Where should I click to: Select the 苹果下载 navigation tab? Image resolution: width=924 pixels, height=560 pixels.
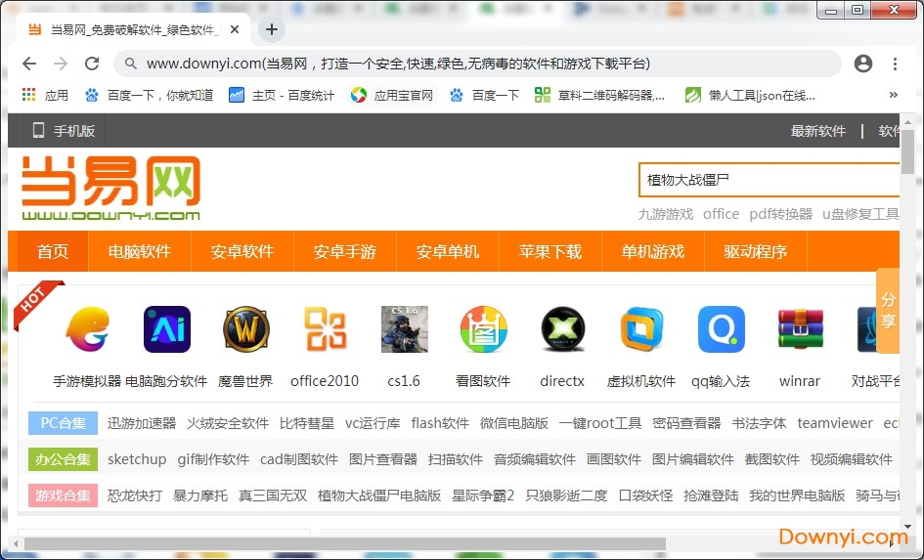click(550, 252)
